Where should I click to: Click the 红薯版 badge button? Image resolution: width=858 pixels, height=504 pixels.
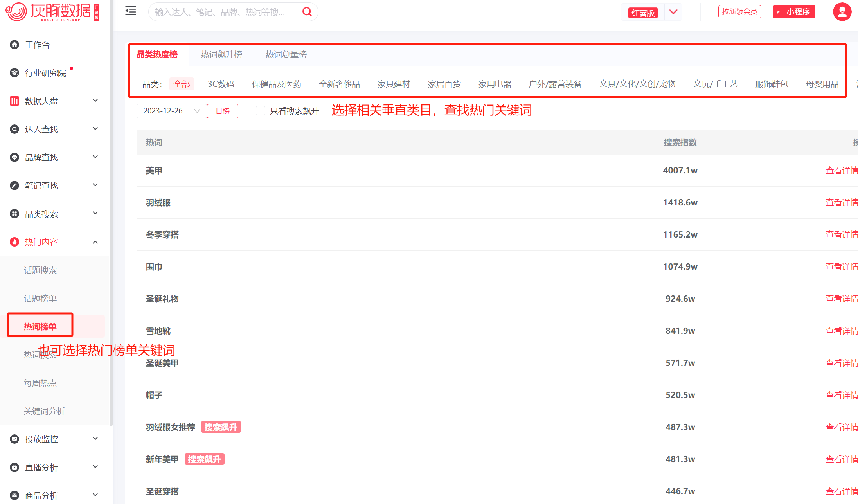(x=643, y=13)
